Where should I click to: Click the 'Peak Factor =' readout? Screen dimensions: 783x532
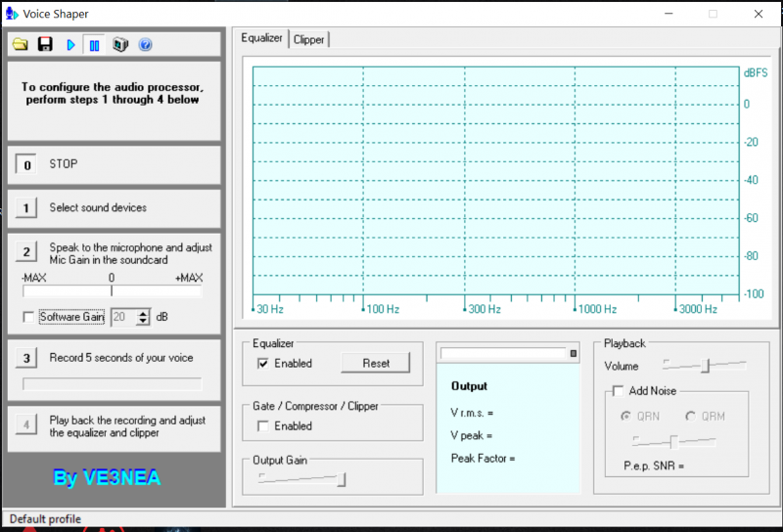483,458
